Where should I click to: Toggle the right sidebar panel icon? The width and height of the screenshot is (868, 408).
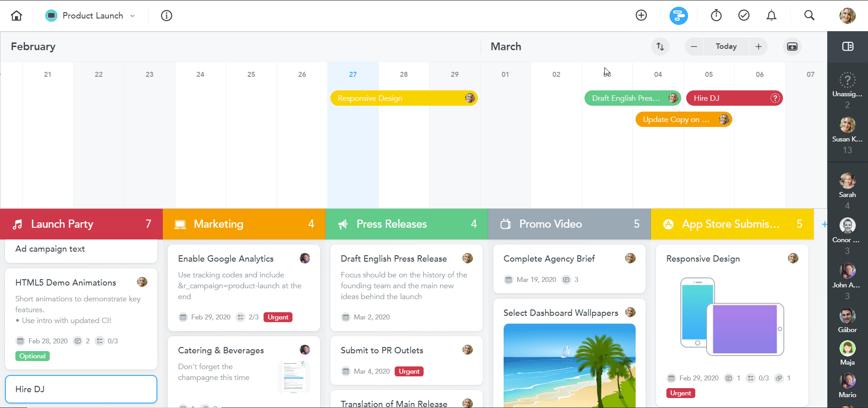pos(848,47)
